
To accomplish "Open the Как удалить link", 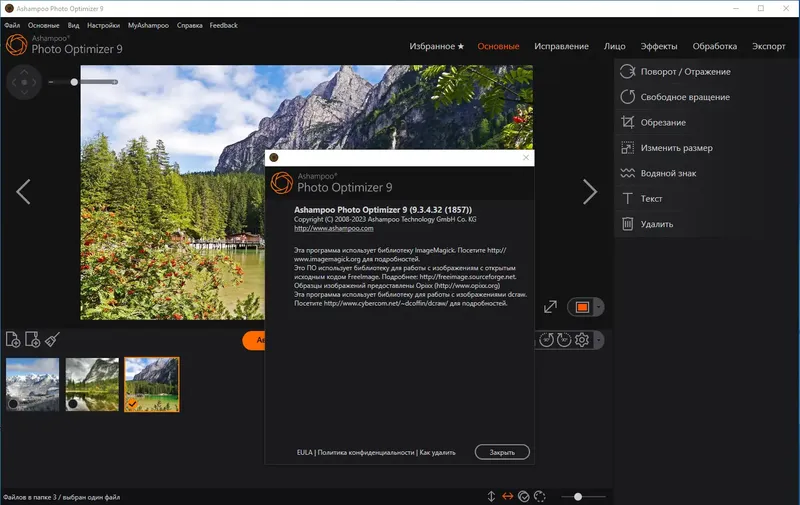I will pos(437,452).
